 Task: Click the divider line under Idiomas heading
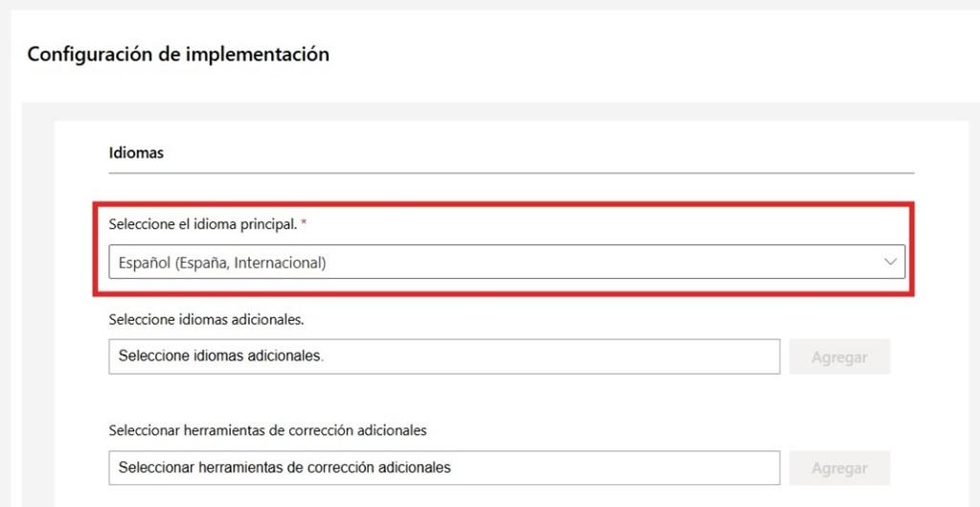pos(512,173)
